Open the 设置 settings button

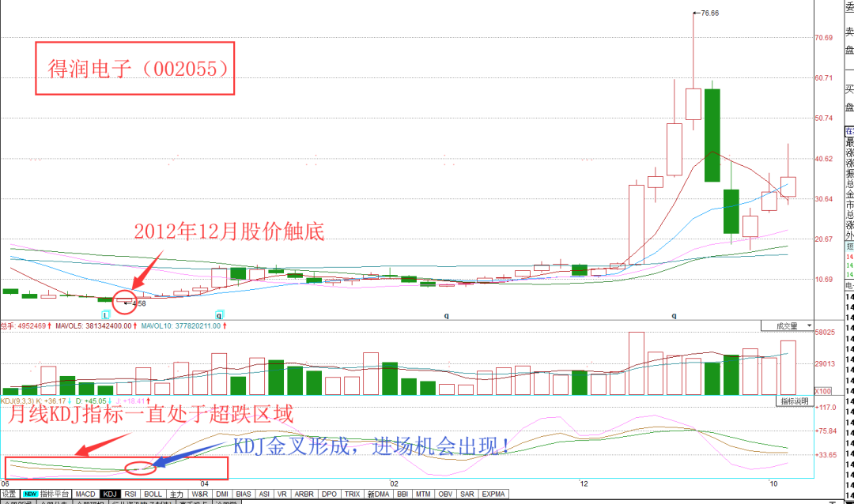(9, 495)
